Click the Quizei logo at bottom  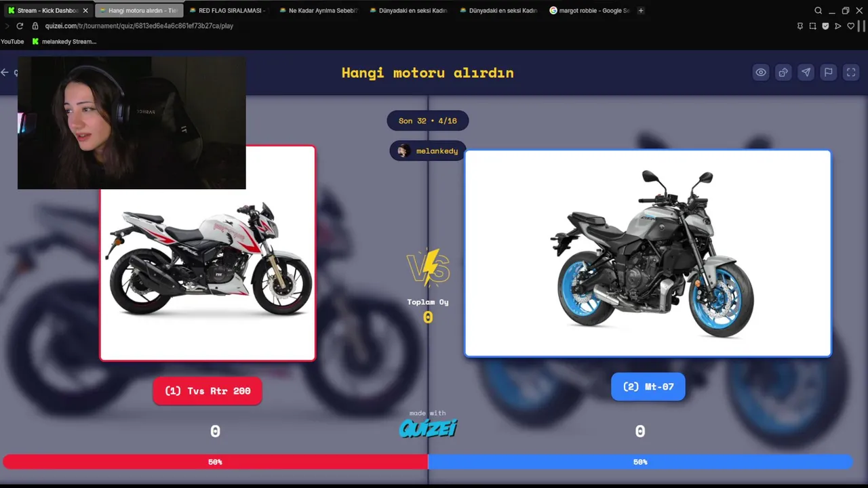[428, 428]
